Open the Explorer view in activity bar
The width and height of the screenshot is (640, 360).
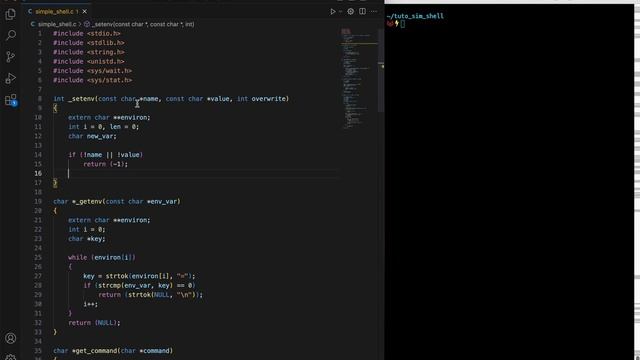[x=11, y=14]
